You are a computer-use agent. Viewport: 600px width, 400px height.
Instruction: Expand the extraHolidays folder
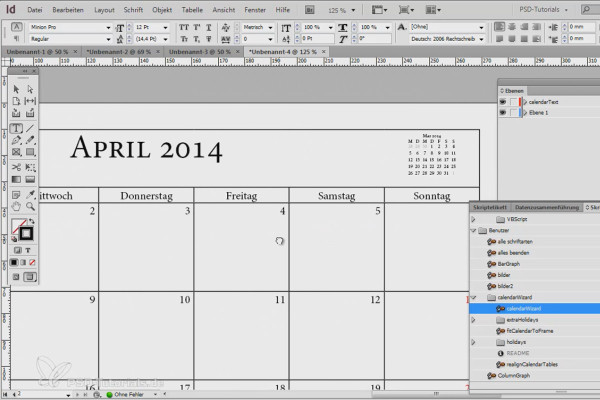473,320
